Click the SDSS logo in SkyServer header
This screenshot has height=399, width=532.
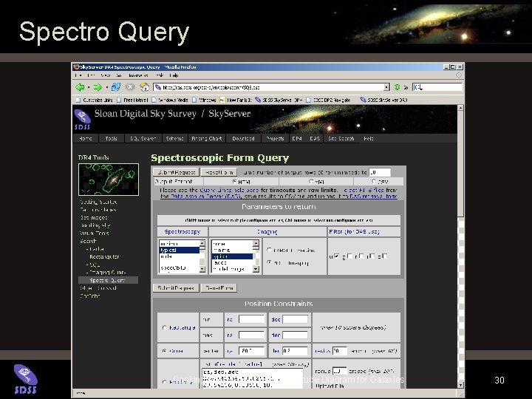tap(83, 120)
